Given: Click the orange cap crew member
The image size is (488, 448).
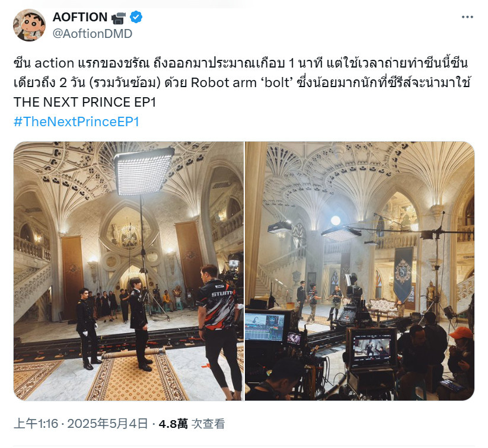Looking at the screenshot, I should (x=461, y=358).
